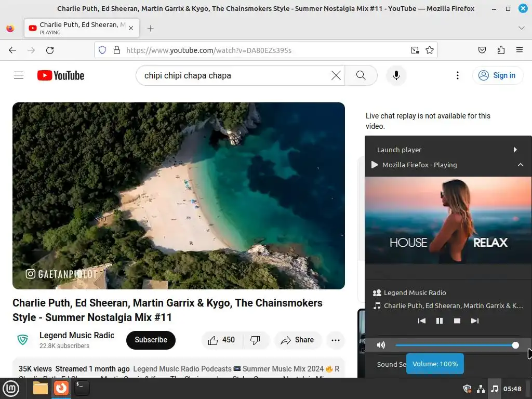Viewport: 532px width, 399px height.
Task: Click the Firefox View icon in tab bar
Action: pyautogui.click(x=10, y=28)
